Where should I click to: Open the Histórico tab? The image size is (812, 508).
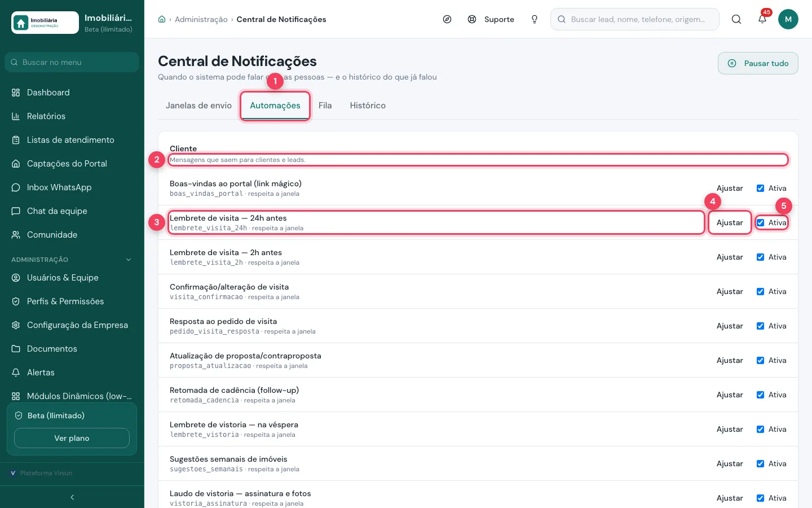click(x=368, y=106)
